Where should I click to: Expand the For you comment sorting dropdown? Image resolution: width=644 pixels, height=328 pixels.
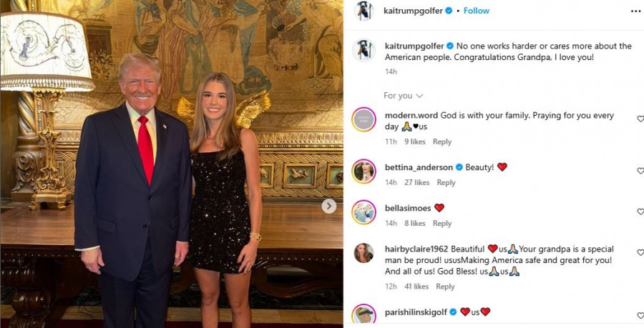[x=404, y=96]
